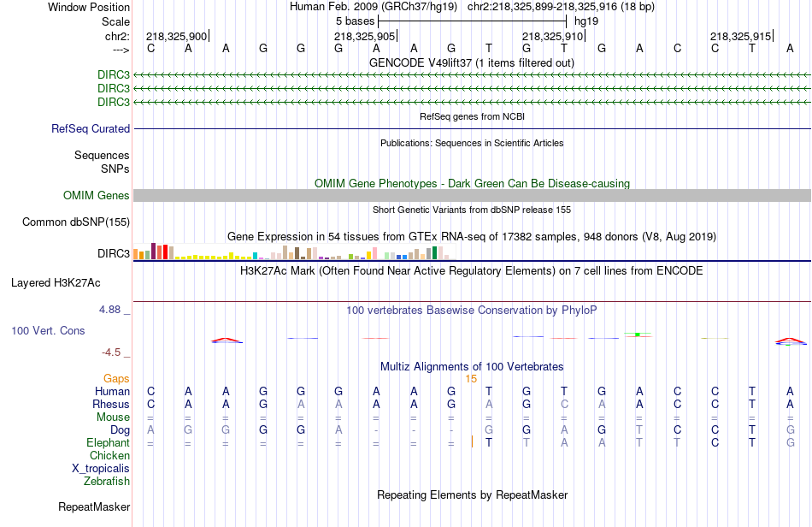Open Multiz Alignments of 100 Vertebrates title
This screenshot has height=527, width=812.
coord(472,366)
